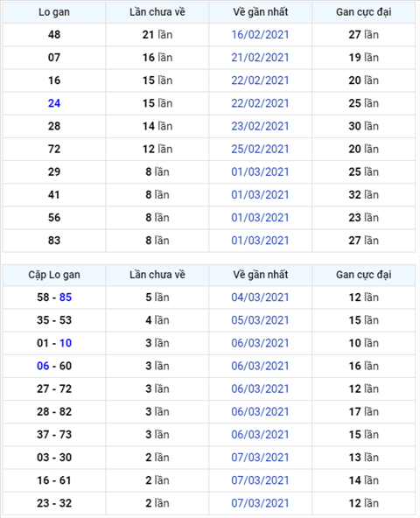Click the '23 lần' maximum cell
The image size is (420, 518).
click(x=363, y=217)
